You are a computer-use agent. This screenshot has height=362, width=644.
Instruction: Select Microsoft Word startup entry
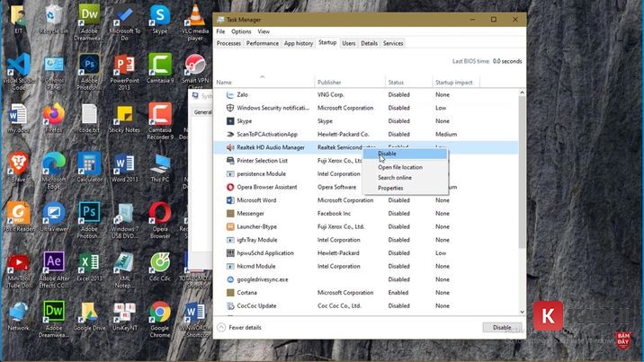pos(365,200)
